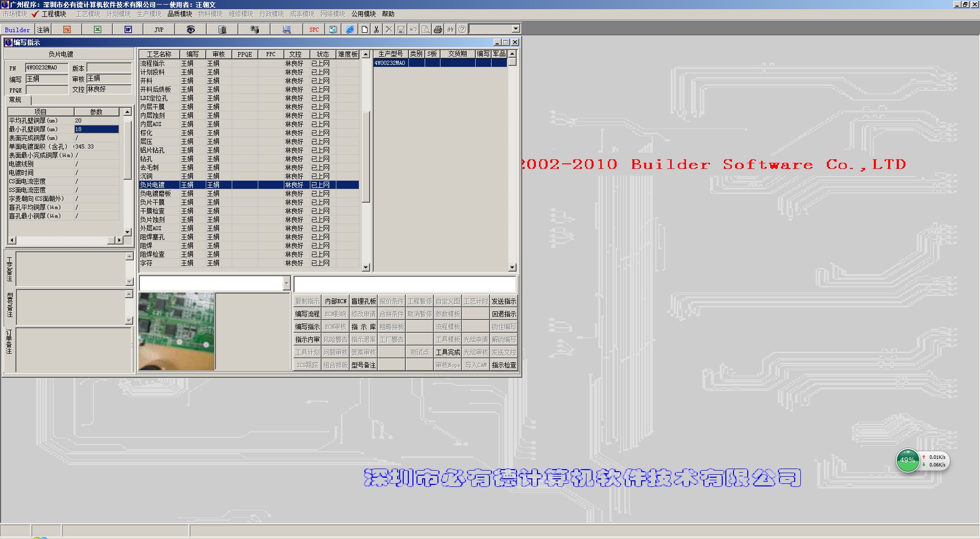Click the binoculars search icon
This screenshot has height=539, width=980.
click(450, 30)
